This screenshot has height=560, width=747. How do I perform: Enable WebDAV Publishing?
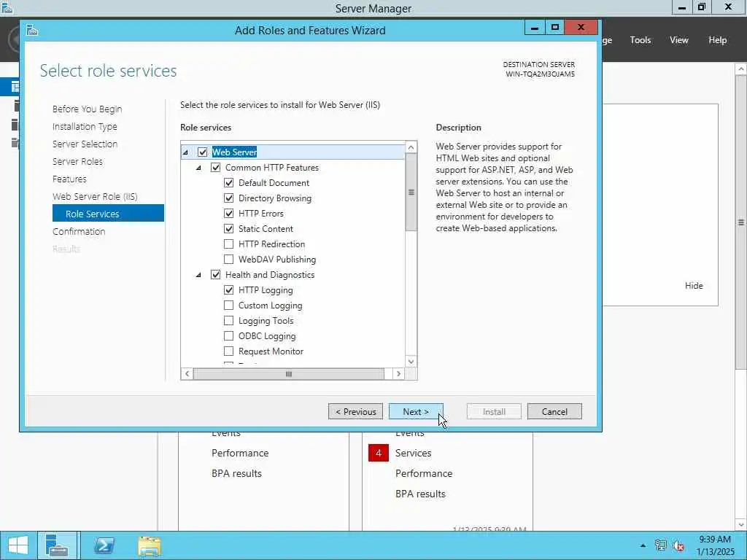228,259
